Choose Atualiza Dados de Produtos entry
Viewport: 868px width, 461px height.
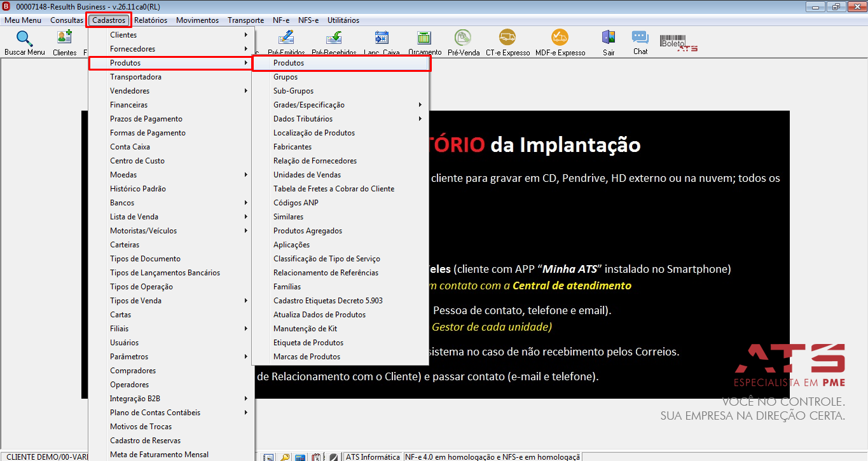click(341, 315)
